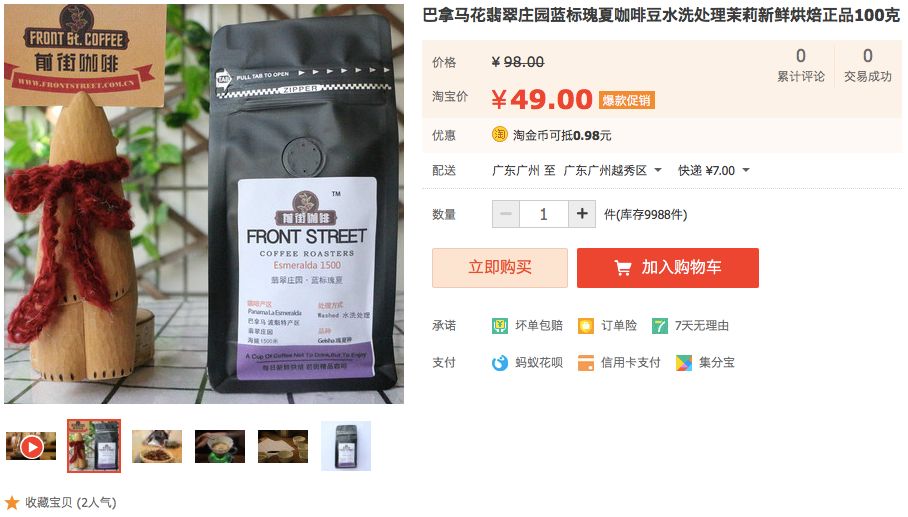Image resolution: width=908 pixels, height=517 pixels.
Task: Select the white-background coffee bag thumbnail
Action: 346,446
